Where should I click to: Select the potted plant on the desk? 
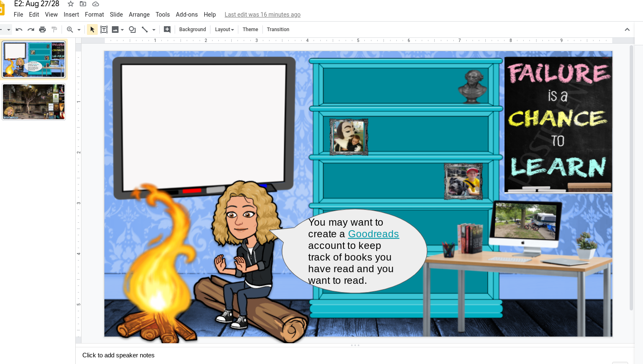586,246
